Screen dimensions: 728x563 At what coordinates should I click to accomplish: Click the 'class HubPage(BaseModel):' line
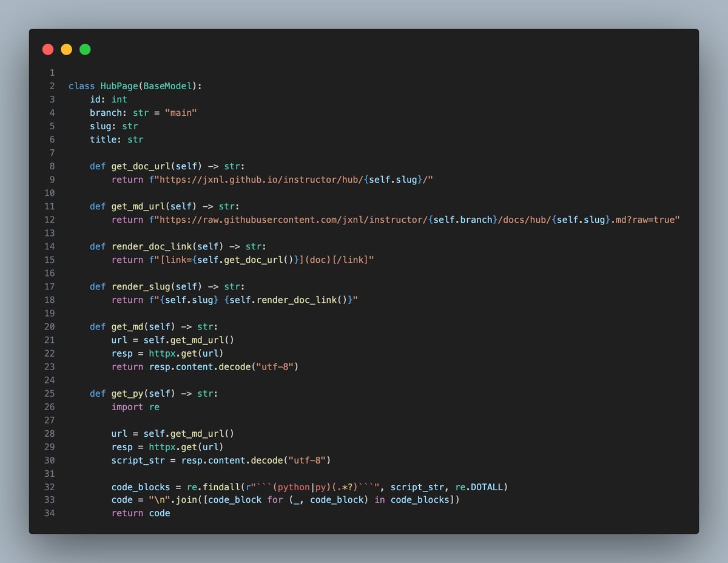tap(135, 86)
